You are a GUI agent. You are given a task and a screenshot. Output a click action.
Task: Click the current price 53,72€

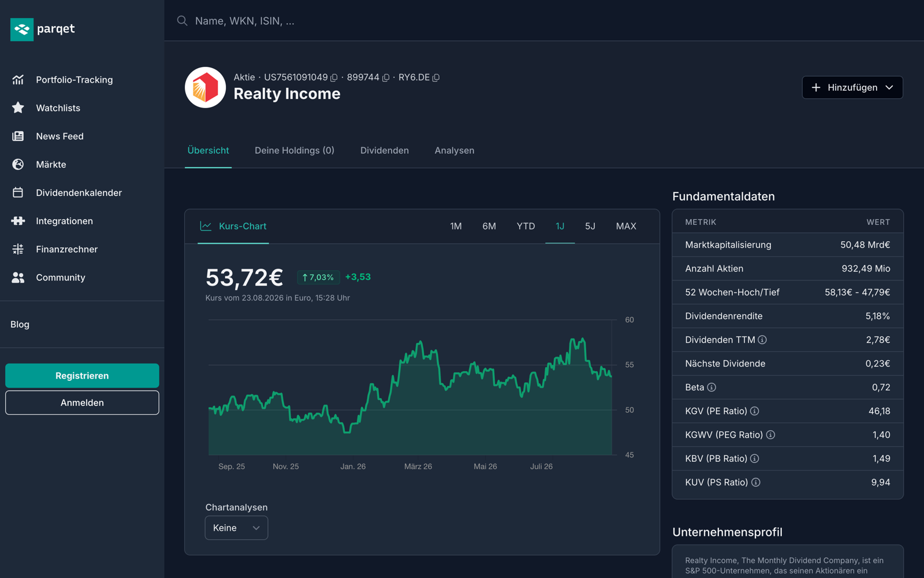pos(244,277)
